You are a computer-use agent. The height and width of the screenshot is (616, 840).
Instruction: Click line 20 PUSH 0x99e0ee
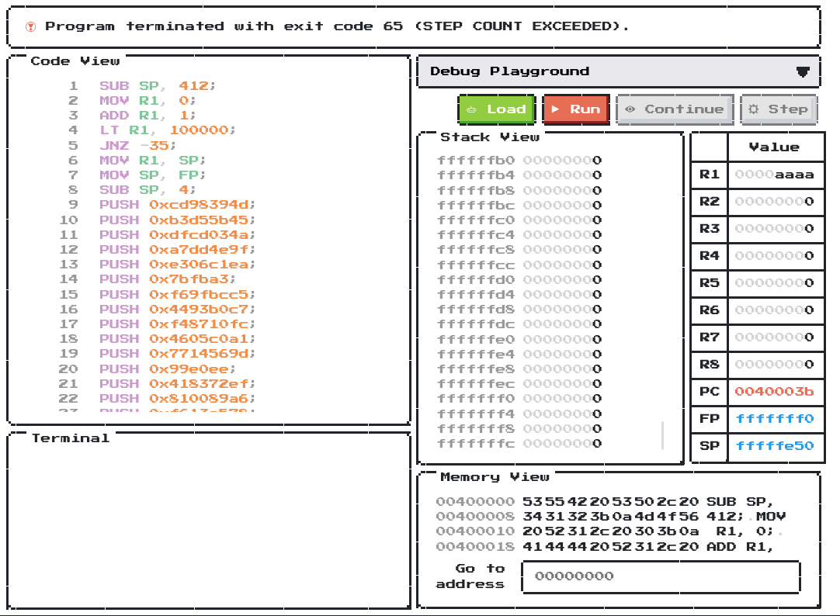coord(167,369)
